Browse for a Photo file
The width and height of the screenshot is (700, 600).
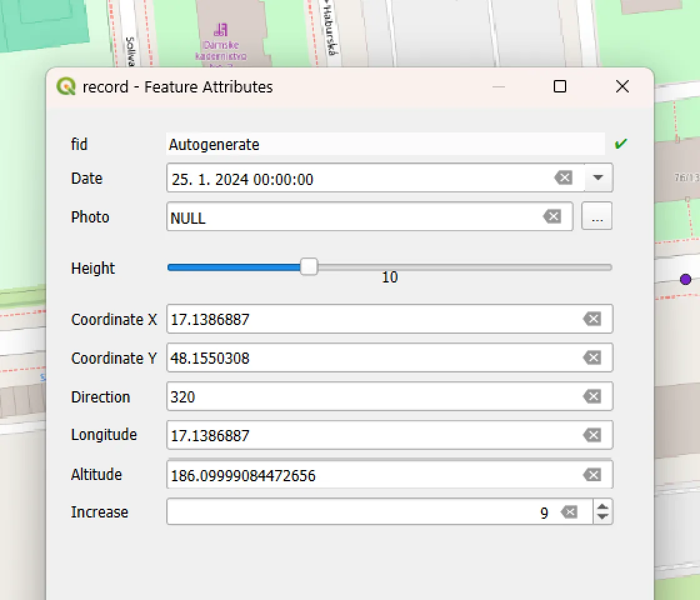point(596,216)
